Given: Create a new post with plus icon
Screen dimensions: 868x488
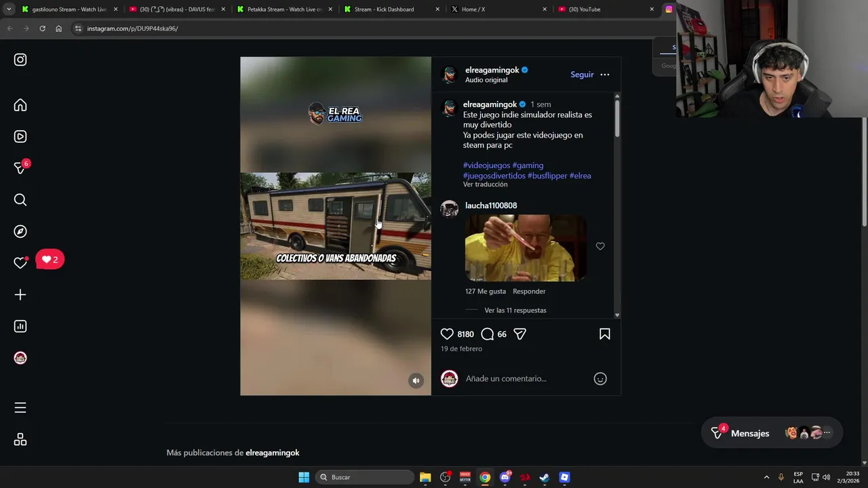Looking at the screenshot, I should click(20, 295).
